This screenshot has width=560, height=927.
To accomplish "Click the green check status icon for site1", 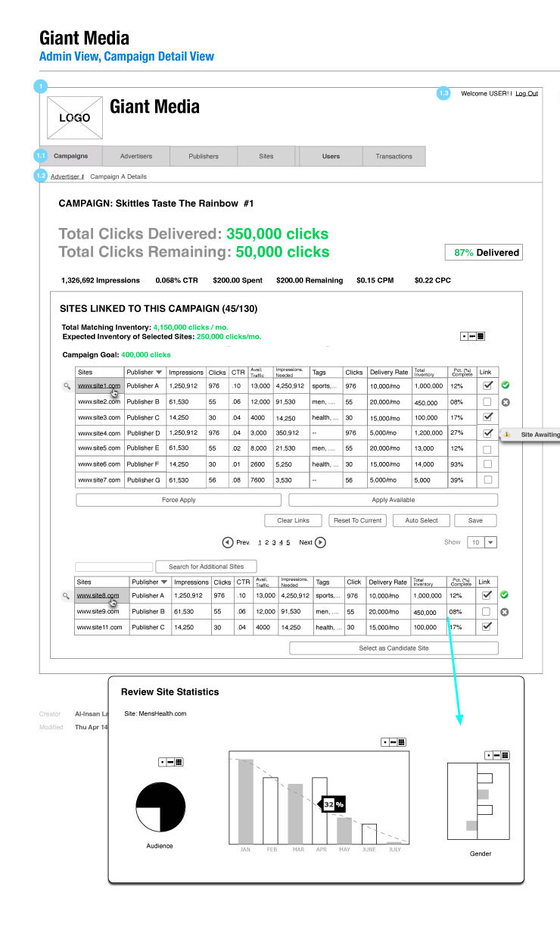I will click(505, 385).
